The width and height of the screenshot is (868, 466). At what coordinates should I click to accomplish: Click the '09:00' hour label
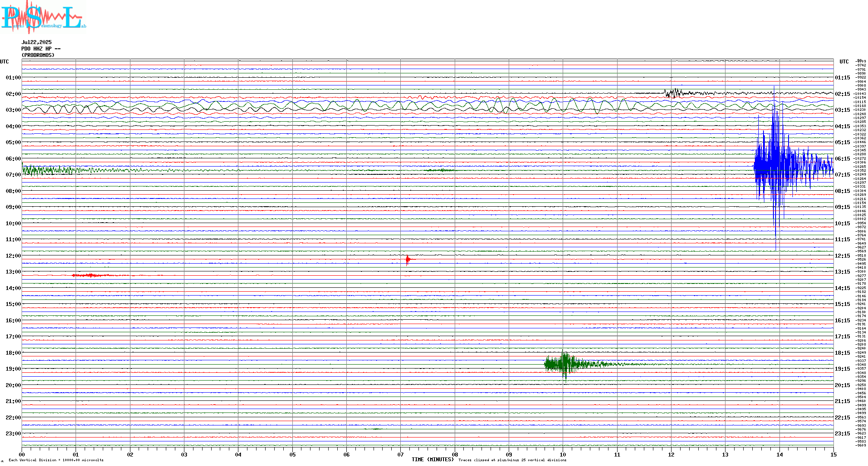[x=13, y=207]
